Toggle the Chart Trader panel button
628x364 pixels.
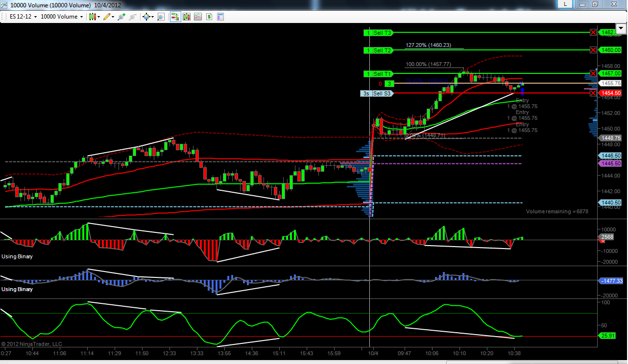[175, 17]
